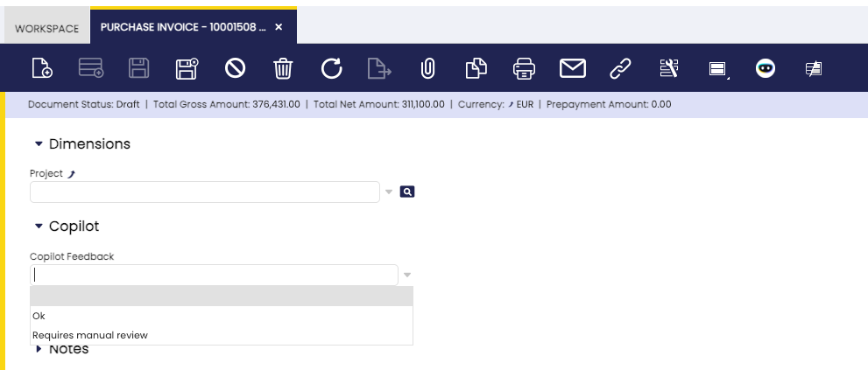Click the Project search magnifier button
This screenshot has height=370, width=868.
click(406, 192)
